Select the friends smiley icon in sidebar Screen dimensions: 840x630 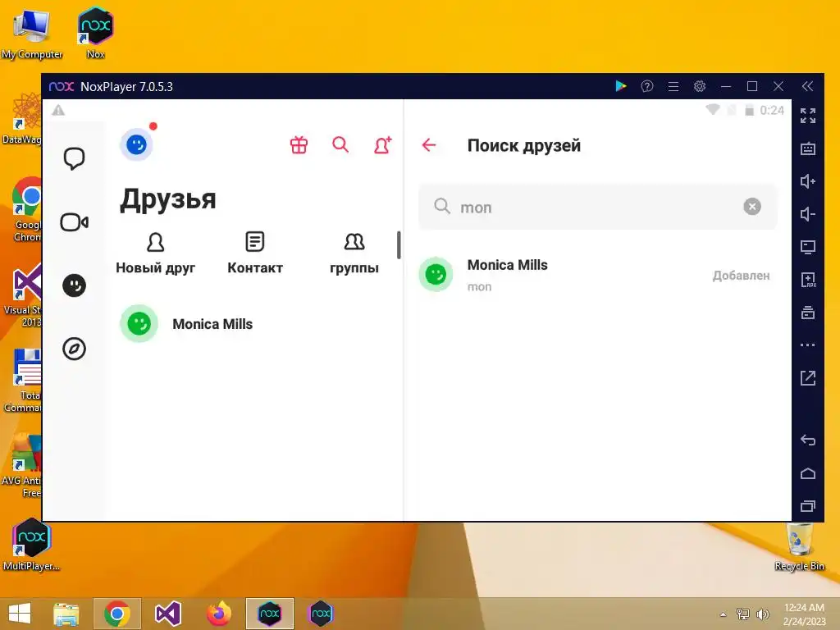74,285
